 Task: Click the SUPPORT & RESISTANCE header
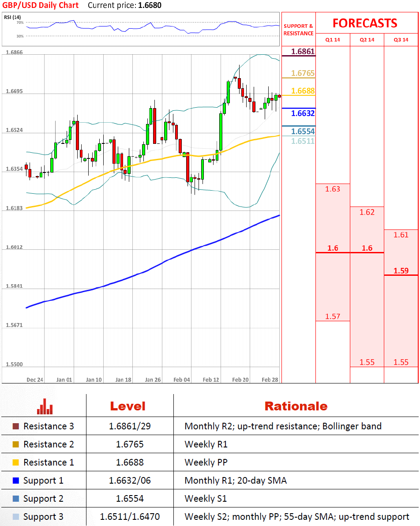(x=299, y=30)
